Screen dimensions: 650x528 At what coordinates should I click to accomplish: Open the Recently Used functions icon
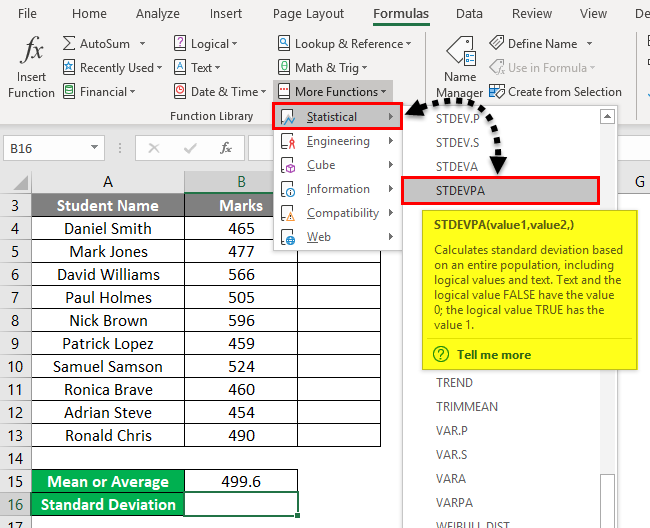coord(69,68)
